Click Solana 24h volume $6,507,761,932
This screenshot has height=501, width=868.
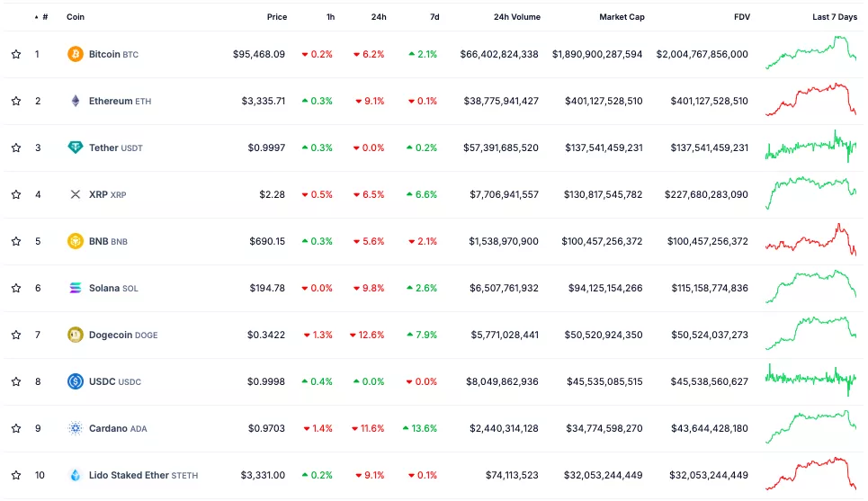[504, 288]
